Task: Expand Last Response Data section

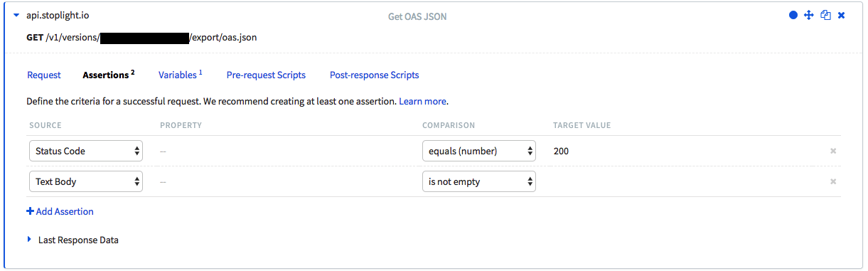Action: (x=73, y=240)
